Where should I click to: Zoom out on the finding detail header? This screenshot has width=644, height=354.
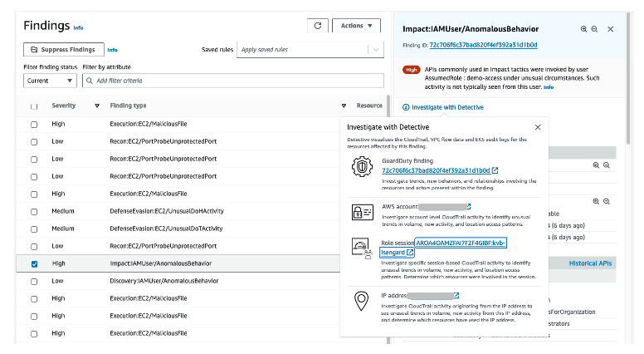coord(594,29)
